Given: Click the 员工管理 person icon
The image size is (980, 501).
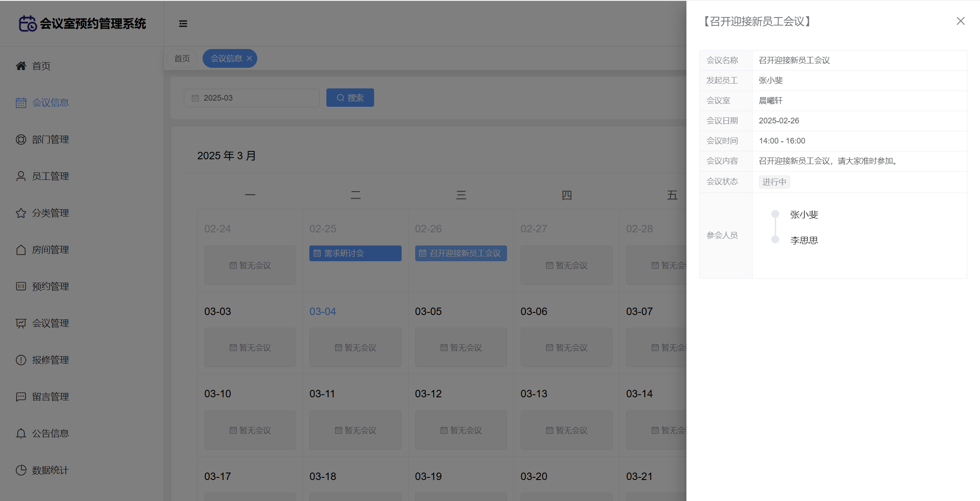Looking at the screenshot, I should point(21,176).
